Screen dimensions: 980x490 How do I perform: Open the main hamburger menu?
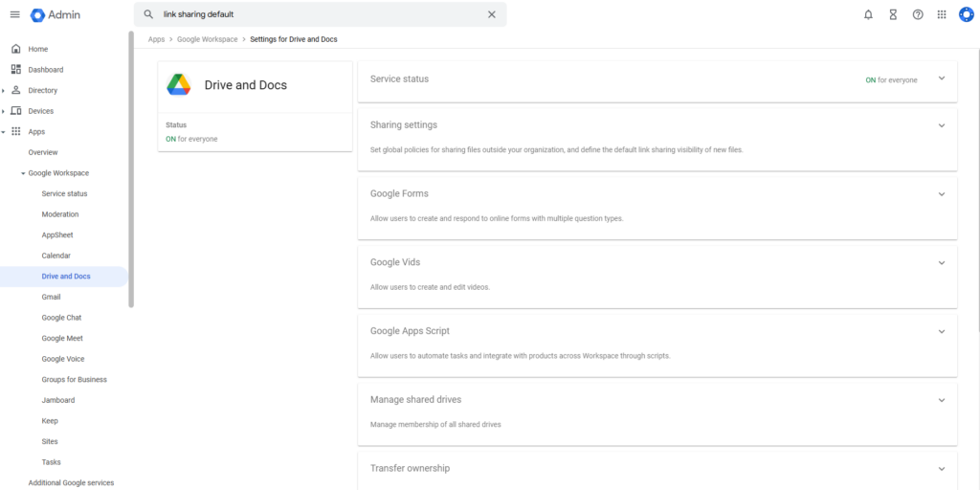click(x=15, y=14)
